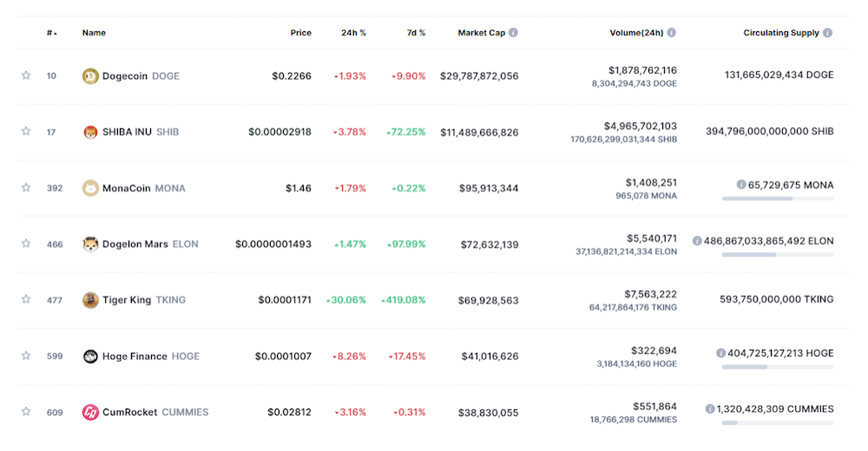Screen dimensions: 868x451
Task: Open the Tiger King TKING link
Action: click(144, 300)
